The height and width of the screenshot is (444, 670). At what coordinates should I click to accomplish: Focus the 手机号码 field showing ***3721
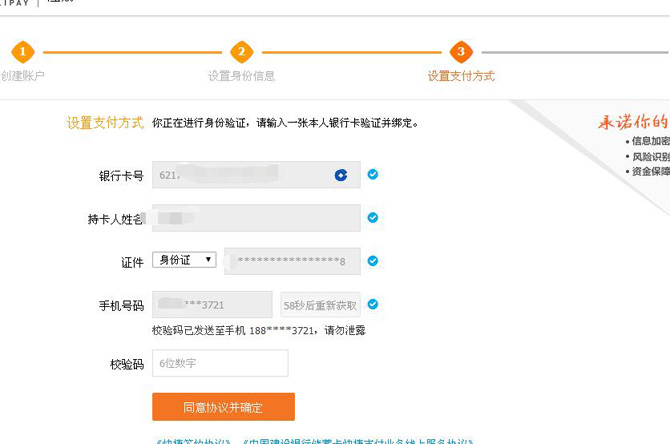pos(212,305)
